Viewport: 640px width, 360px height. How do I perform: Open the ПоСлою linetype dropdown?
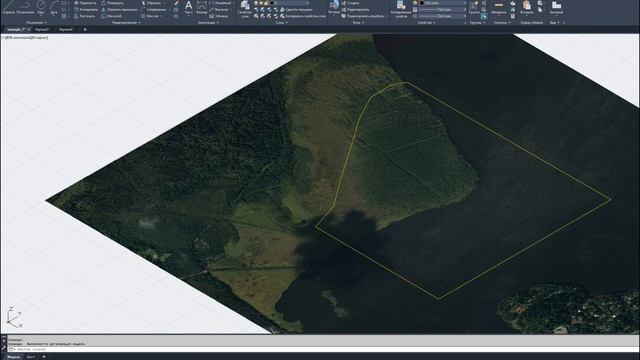442,16
